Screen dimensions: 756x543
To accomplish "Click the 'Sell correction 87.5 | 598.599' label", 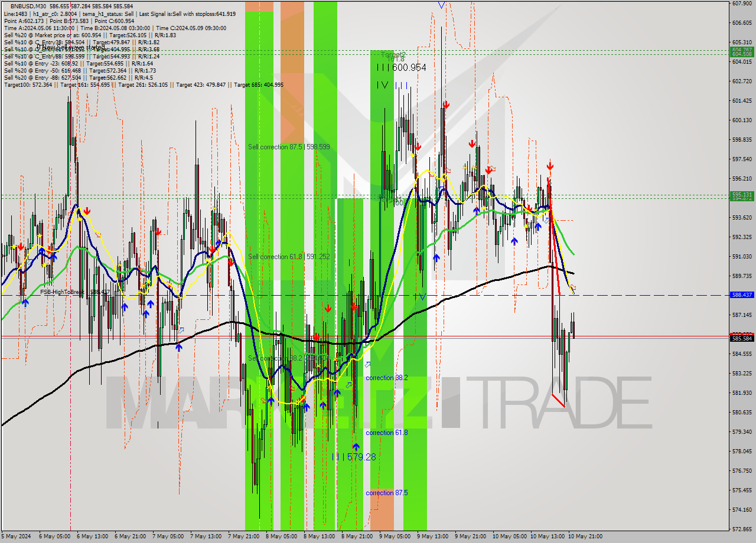I will point(289,147).
